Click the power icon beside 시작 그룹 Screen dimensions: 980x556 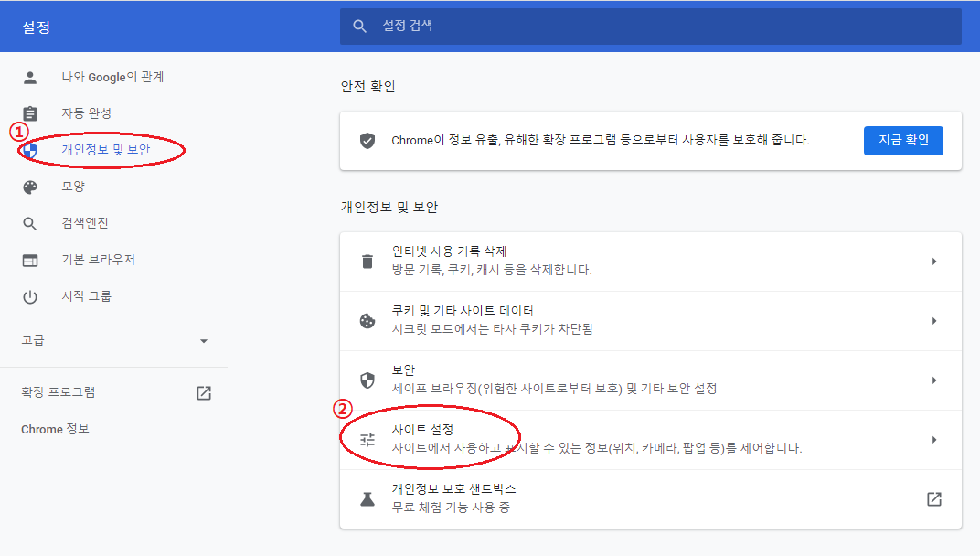click(x=30, y=296)
